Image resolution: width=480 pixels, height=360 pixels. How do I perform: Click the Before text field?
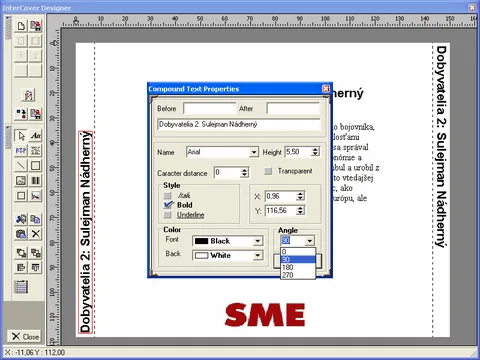pos(210,109)
